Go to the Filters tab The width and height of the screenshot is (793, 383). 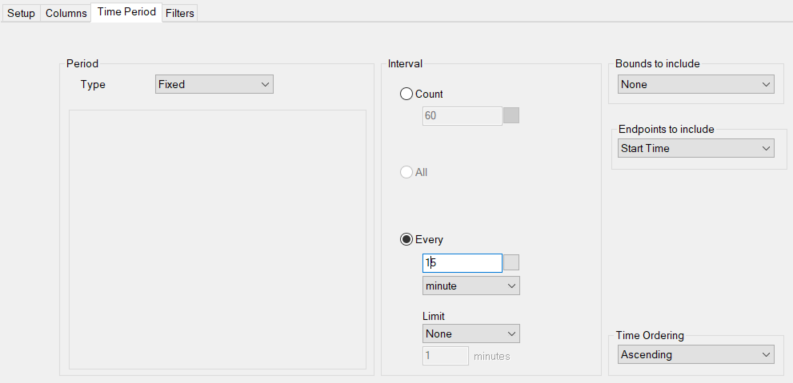point(180,13)
